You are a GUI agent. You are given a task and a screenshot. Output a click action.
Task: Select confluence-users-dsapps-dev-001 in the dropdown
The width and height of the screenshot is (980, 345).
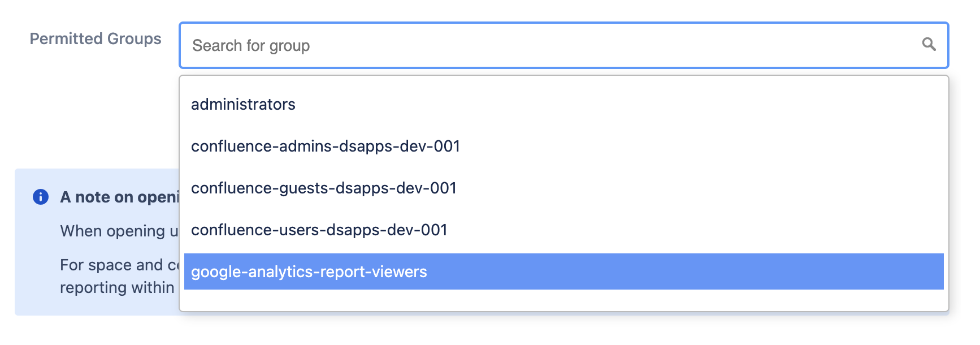click(319, 230)
